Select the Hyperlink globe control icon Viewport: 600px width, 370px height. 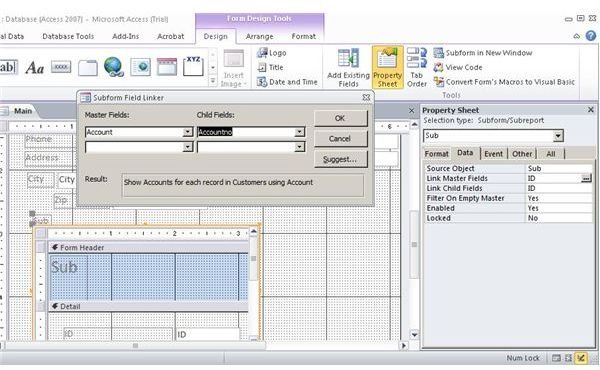pos(114,67)
